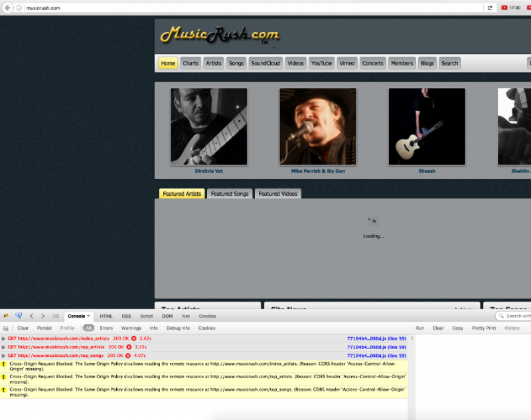The image size is (531, 420).
Task: Toggle the Persist console option
Action: click(x=44, y=328)
